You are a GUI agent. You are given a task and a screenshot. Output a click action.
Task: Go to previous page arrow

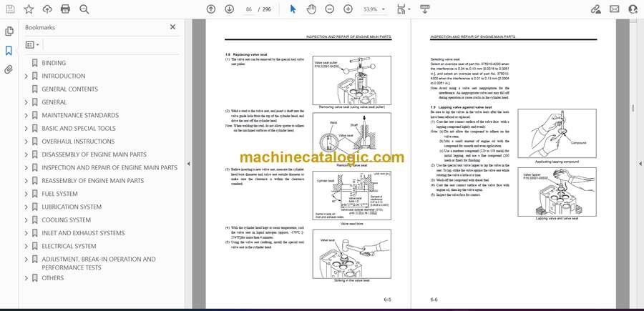click(x=210, y=9)
